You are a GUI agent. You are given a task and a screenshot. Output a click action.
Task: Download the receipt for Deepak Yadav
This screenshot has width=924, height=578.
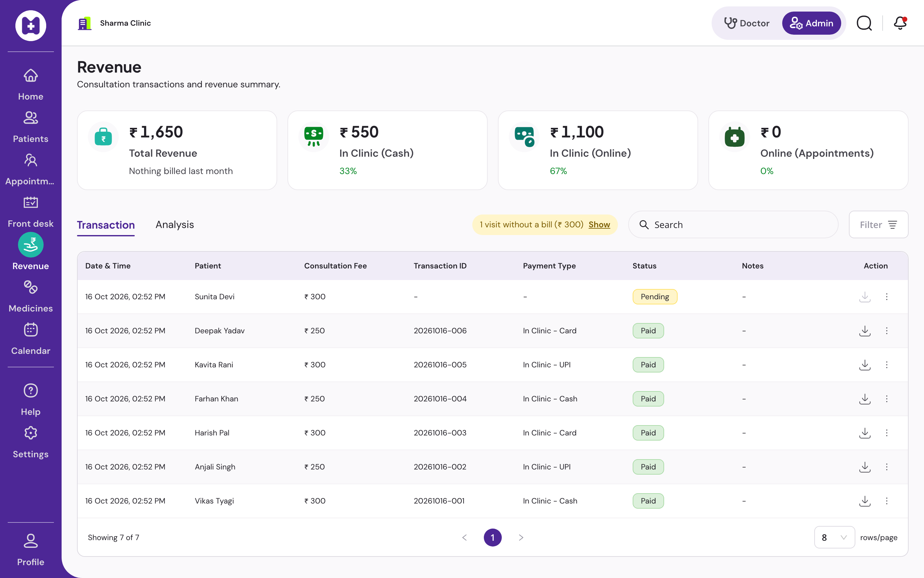[865, 331]
